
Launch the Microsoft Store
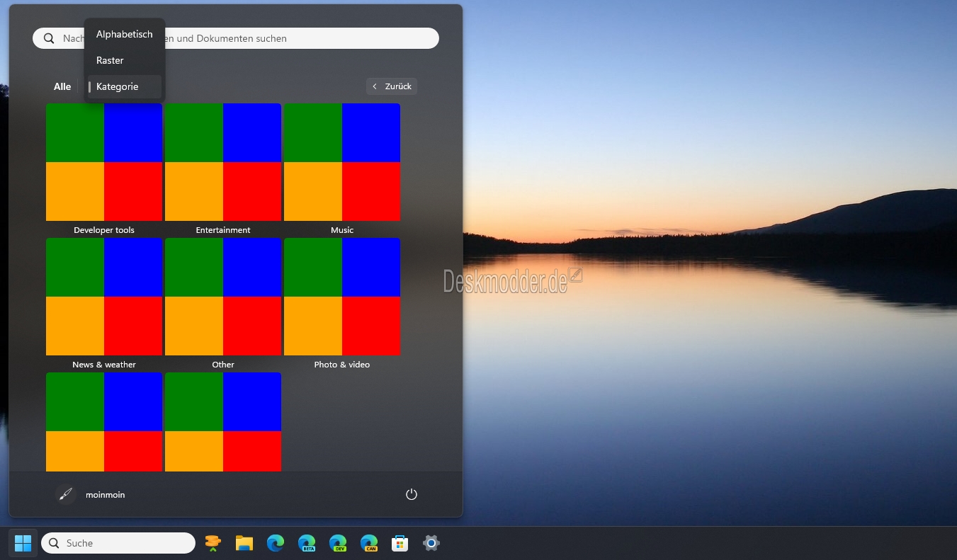400,543
